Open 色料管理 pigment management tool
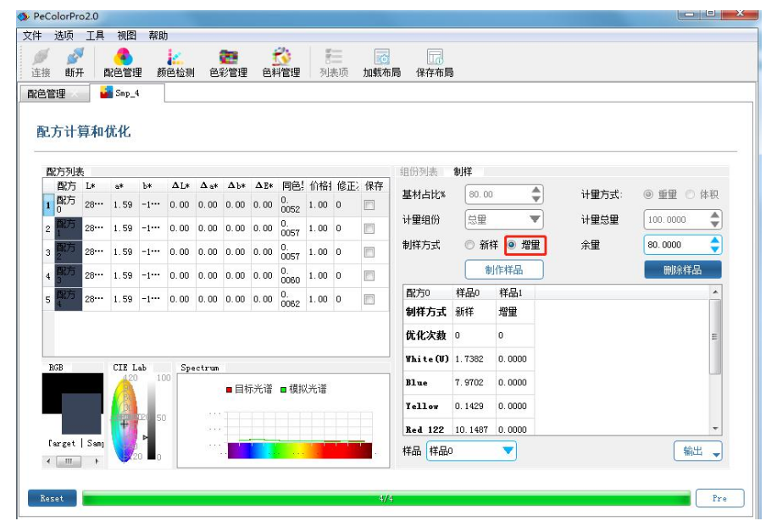 pyautogui.click(x=281, y=63)
